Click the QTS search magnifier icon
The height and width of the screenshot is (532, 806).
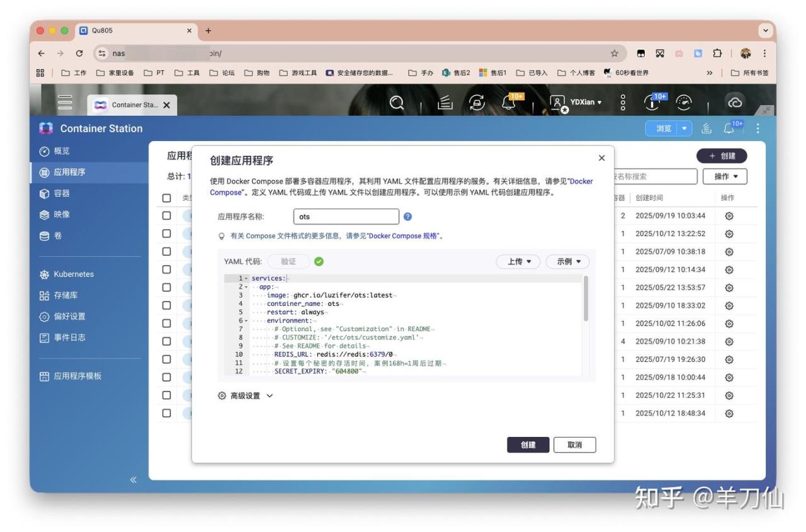(x=397, y=103)
